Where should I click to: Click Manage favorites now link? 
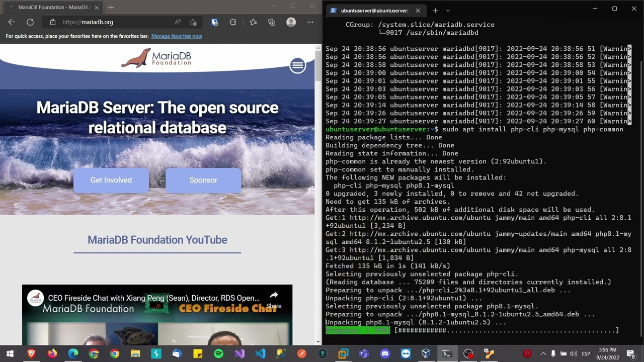[177, 36]
